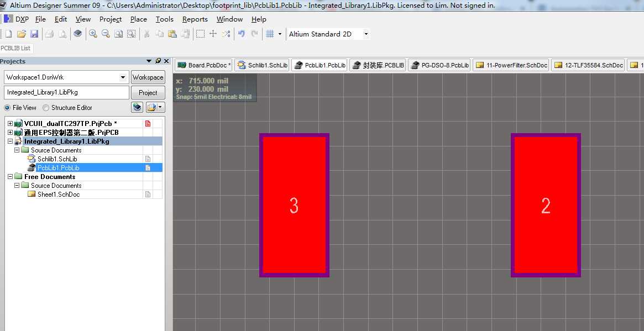Screen dimensions: 644x331
Task: Select the Structure Editor radio button
Action: click(x=46, y=108)
